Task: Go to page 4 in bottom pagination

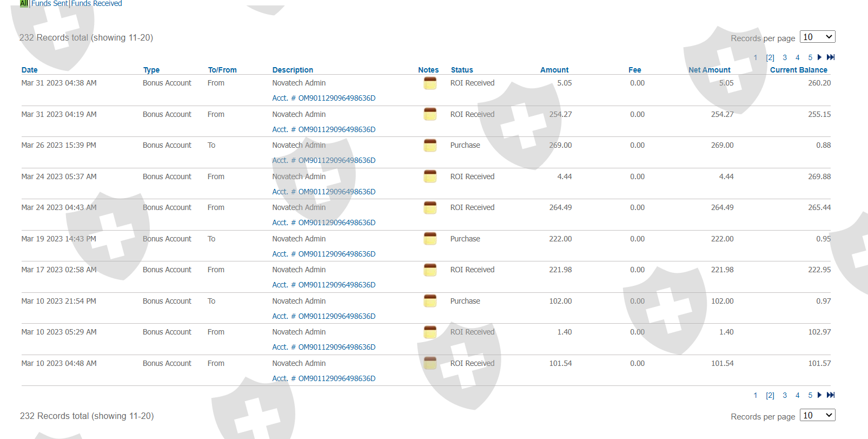Action: pyautogui.click(x=797, y=396)
